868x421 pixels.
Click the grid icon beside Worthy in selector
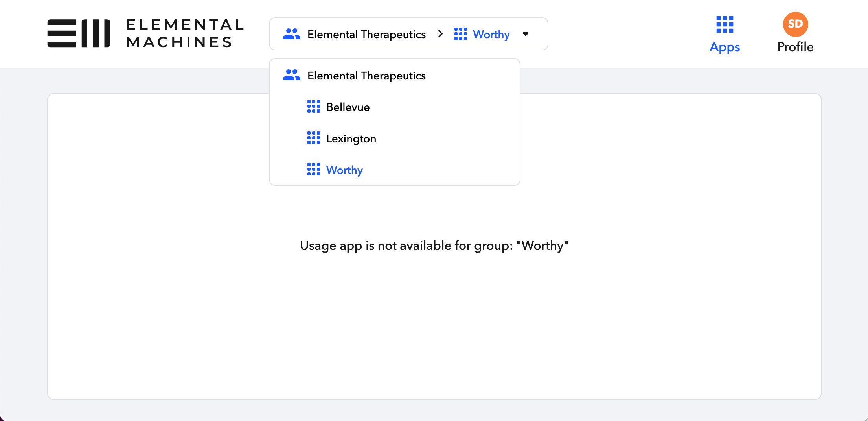[x=460, y=34]
